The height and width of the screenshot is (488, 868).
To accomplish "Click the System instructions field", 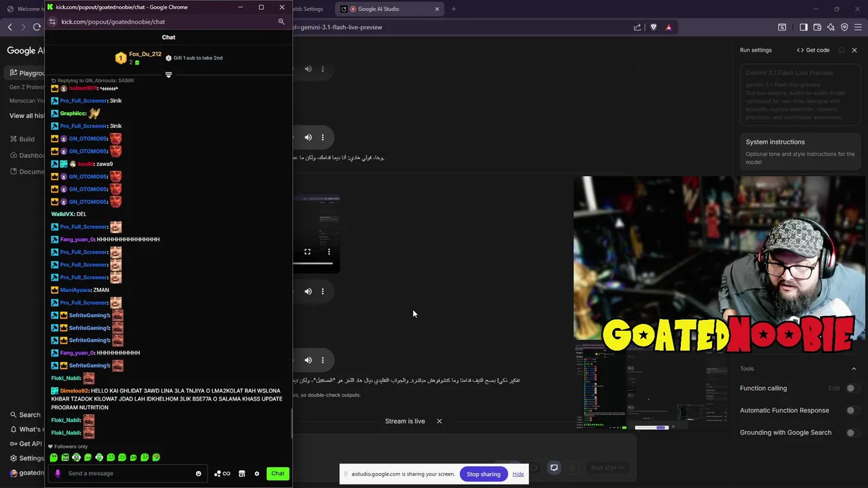I will click(x=800, y=151).
